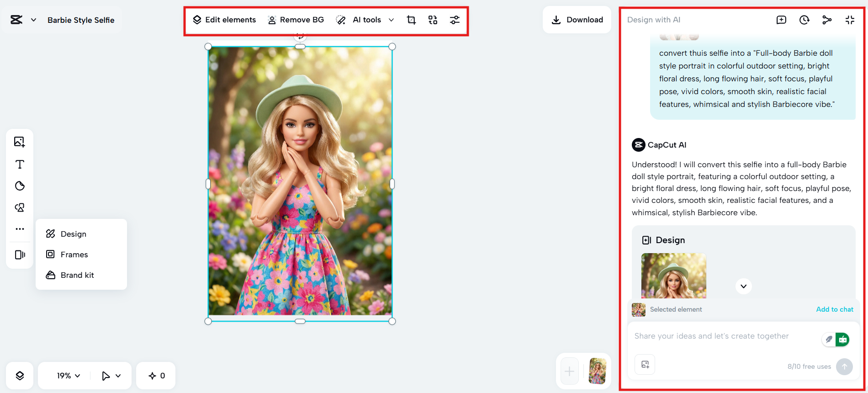
Task: Open the stickers shape tool in sidebar
Action: coord(20,186)
